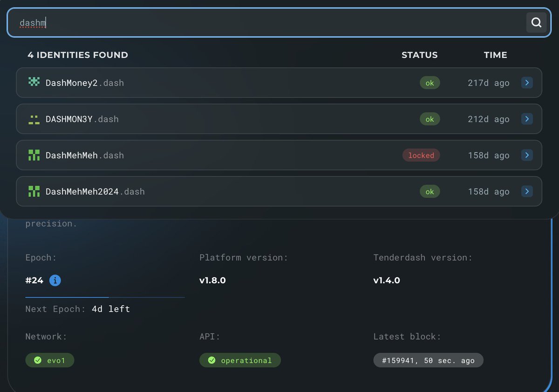Screen dimensions: 559x392
Task: Click the magnifier search button
Action: (536, 22)
